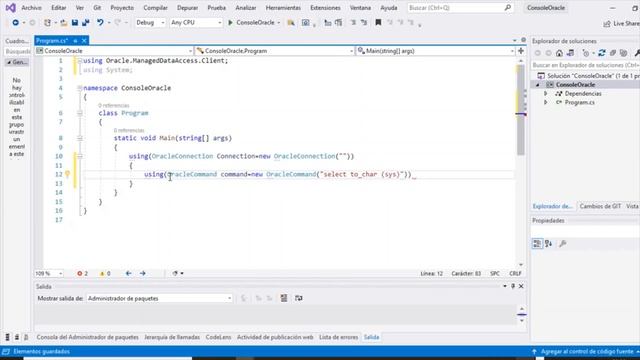The width and height of the screenshot is (640, 360).
Task: Close the Program.cs tab
Action: pos(84,41)
